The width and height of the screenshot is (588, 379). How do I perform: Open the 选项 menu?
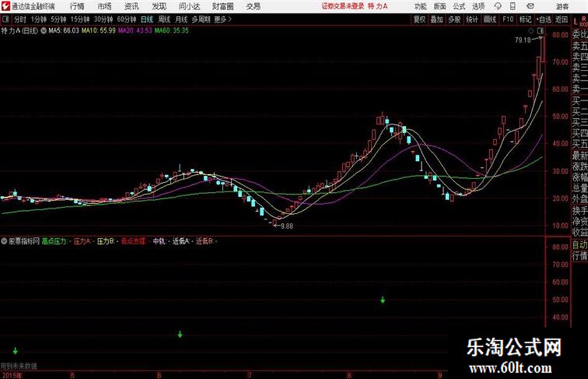(478, 6)
